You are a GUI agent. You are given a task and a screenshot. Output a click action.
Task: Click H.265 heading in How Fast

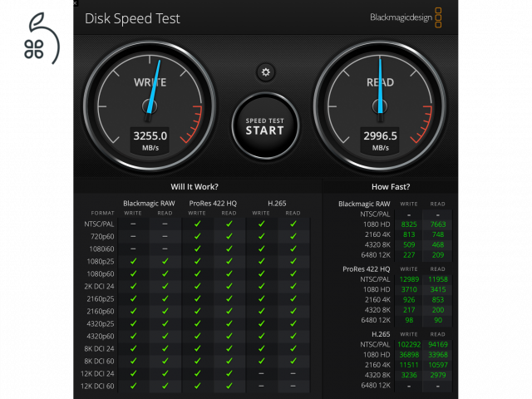381,334
